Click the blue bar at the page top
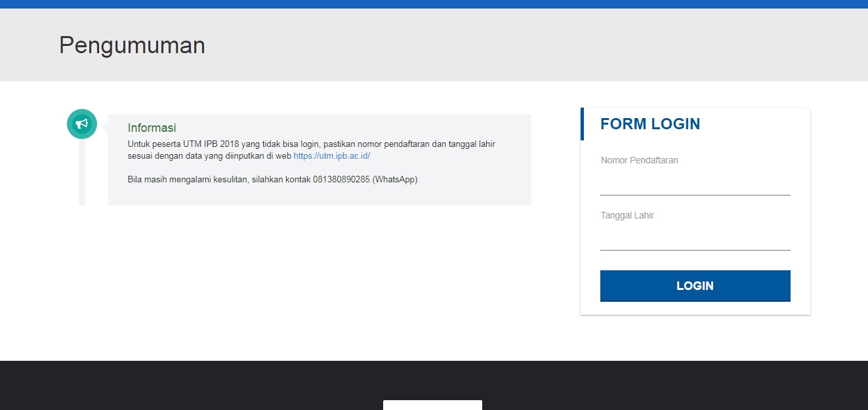This screenshot has width=868, height=410. tap(434, 4)
